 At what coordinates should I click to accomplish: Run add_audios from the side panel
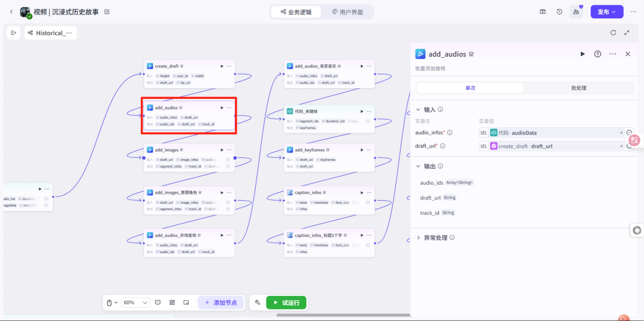tap(583, 54)
